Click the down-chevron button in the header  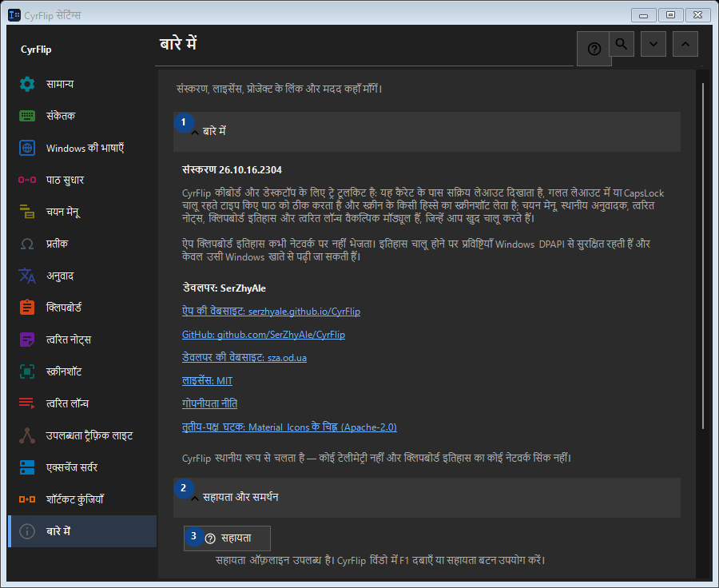[653, 44]
